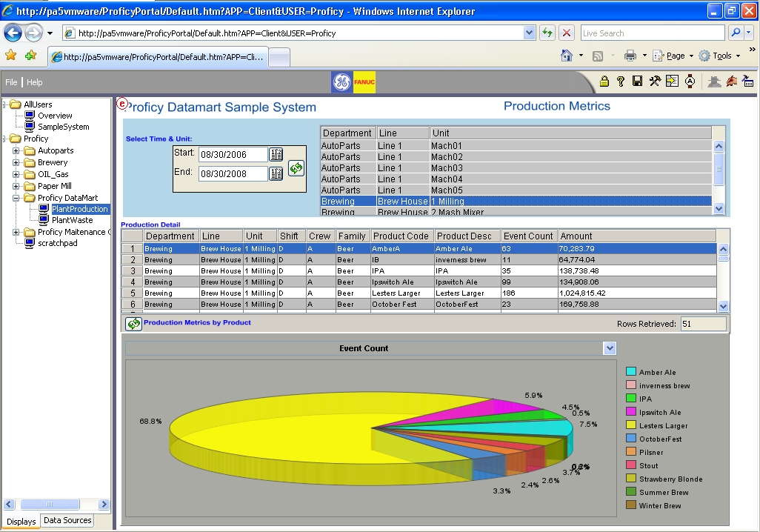Click refresh icon beside Production Metrics by Product

tap(133, 324)
